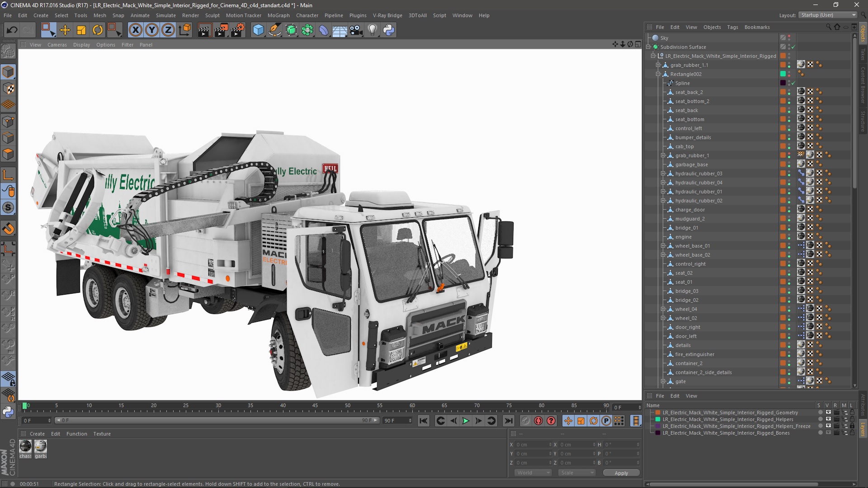Image resolution: width=868 pixels, height=488 pixels.
Task: Click the Record Active Objects button
Action: click(x=525, y=421)
